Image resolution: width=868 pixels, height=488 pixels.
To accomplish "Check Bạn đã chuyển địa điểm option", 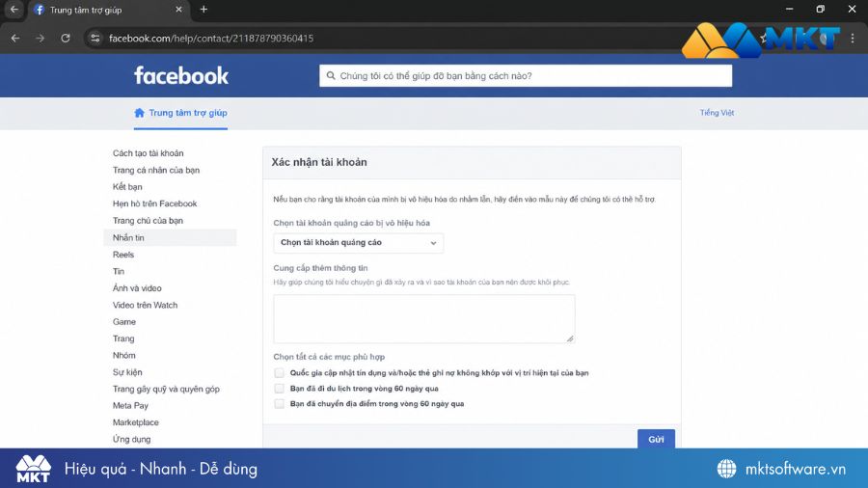I will pyautogui.click(x=279, y=404).
